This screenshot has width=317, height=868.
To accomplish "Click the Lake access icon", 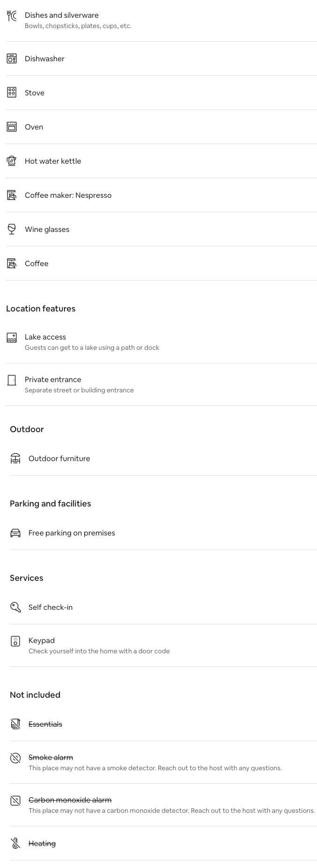I will click(x=12, y=338).
